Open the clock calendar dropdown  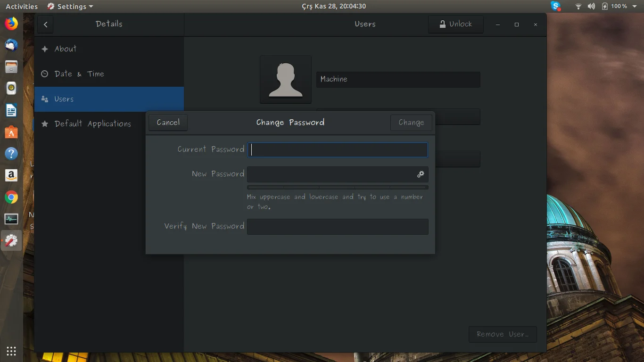click(x=334, y=6)
